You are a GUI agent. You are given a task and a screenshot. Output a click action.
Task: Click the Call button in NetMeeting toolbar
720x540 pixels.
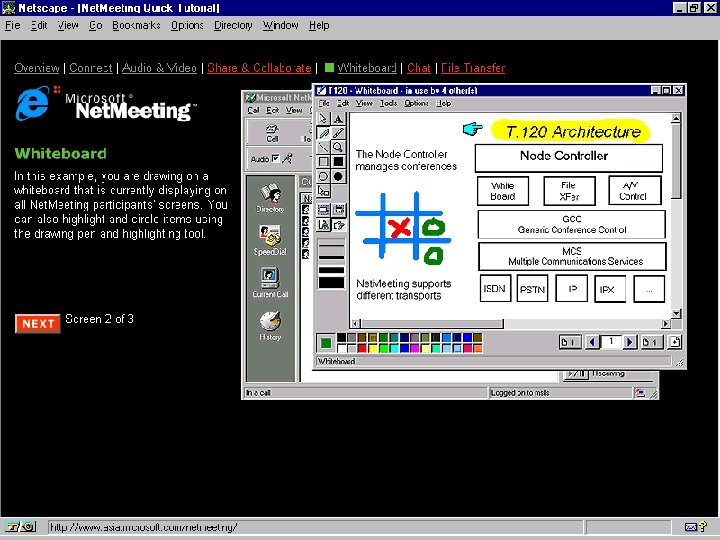(272, 133)
